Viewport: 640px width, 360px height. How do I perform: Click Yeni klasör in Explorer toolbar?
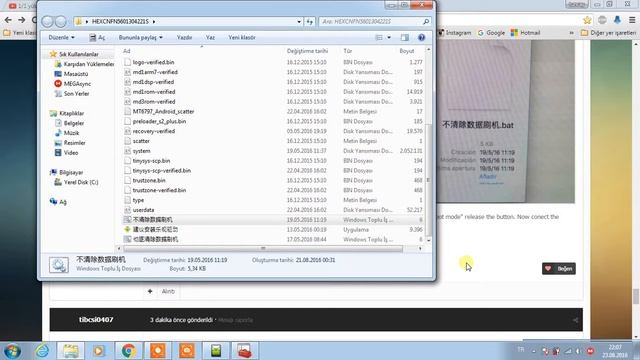[242, 38]
